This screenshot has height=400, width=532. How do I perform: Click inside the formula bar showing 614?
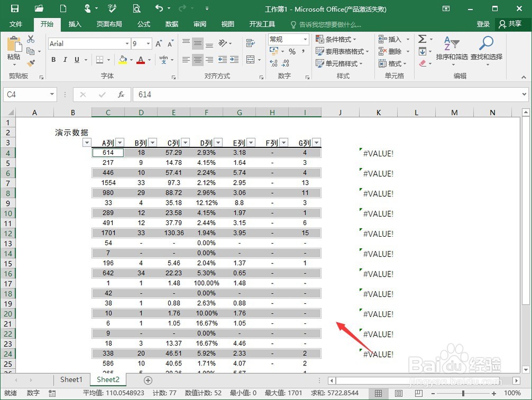[x=160, y=95]
